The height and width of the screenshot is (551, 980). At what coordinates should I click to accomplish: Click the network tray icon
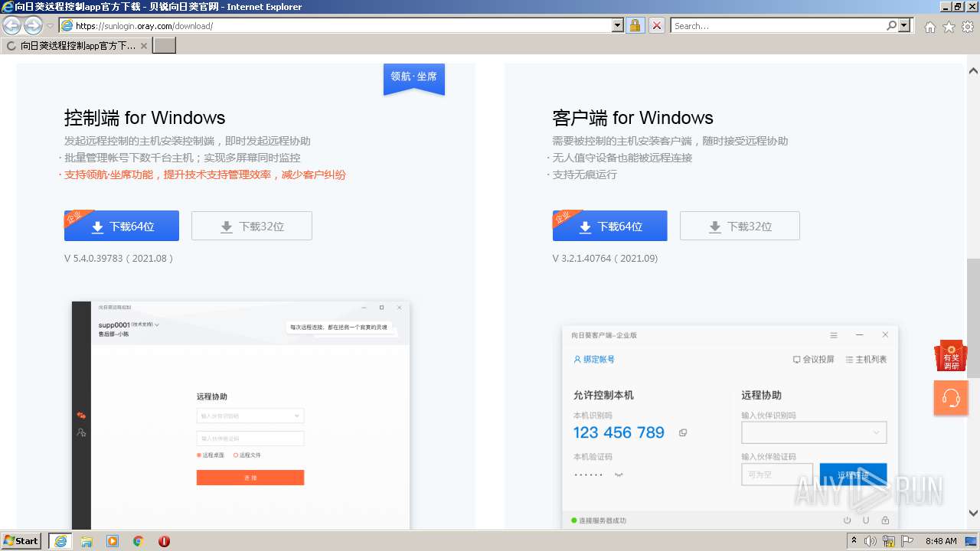click(x=889, y=541)
